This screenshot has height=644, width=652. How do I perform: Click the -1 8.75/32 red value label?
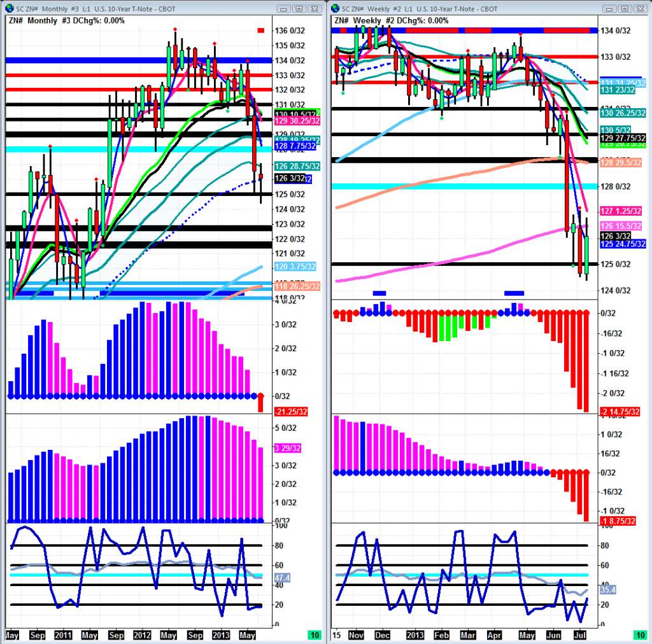tap(618, 521)
